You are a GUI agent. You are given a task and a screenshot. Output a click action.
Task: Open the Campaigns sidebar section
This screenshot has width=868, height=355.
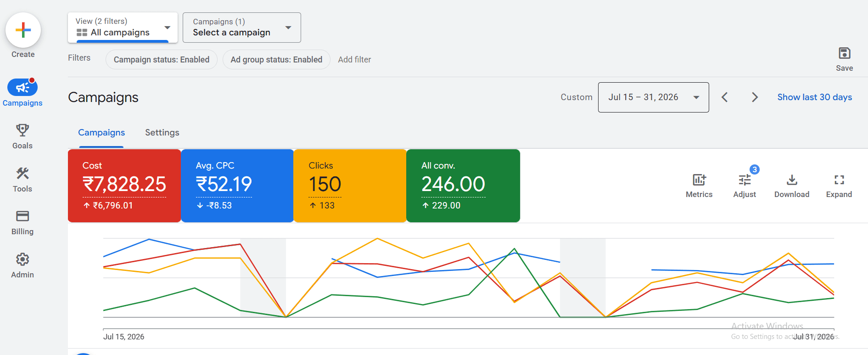point(22,93)
